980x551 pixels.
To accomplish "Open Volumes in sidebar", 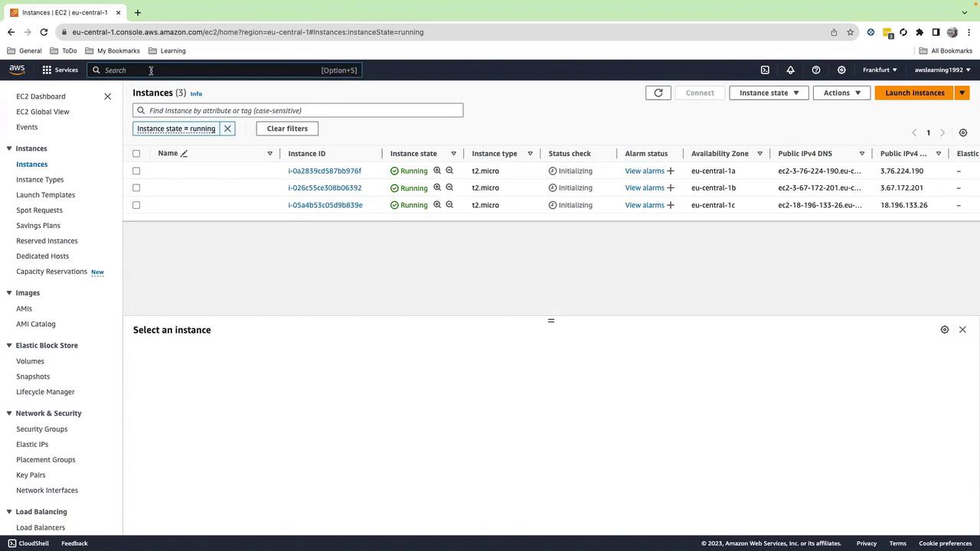I will click(x=30, y=361).
